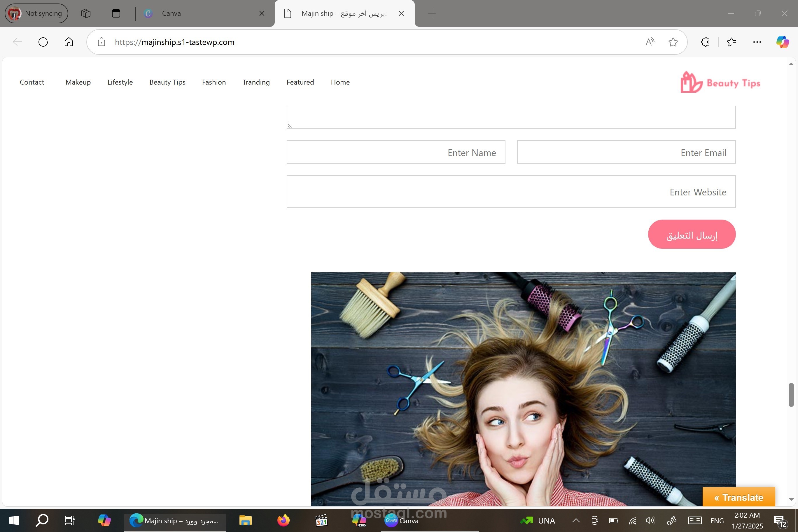798x532 pixels.
Task: Expand hidden system tray icons chevron
Action: [x=576, y=520]
